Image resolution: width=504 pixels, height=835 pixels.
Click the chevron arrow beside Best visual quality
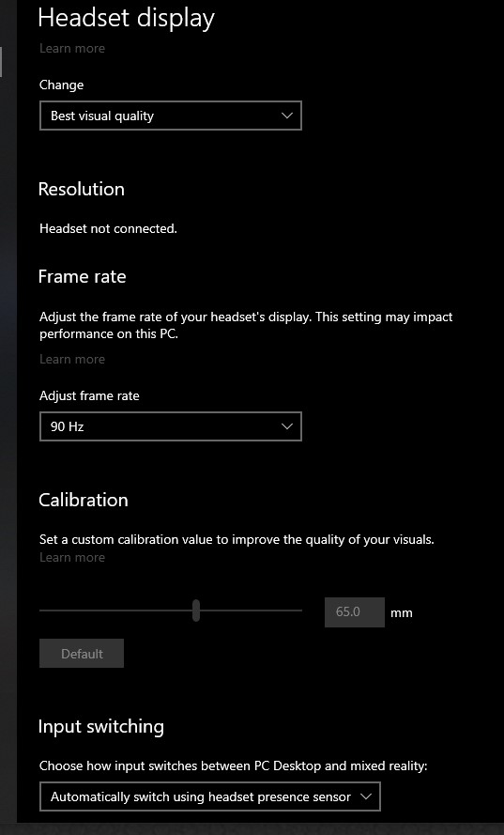coord(287,116)
